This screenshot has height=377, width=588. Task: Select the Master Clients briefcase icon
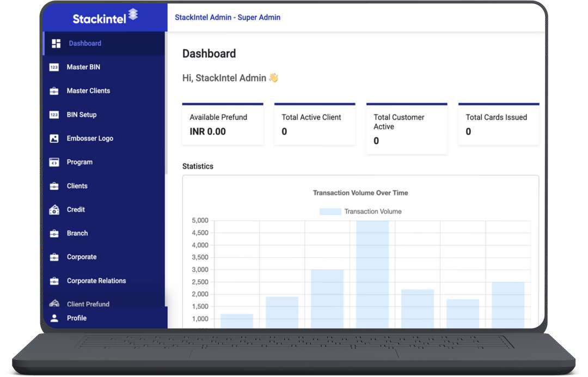pyautogui.click(x=54, y=90)
